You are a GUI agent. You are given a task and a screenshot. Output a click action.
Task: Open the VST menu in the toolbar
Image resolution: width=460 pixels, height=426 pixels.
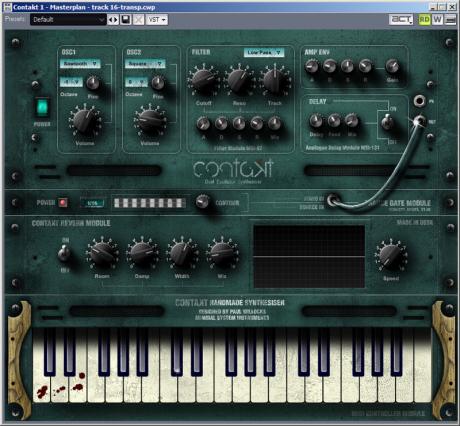click(157, 20)
